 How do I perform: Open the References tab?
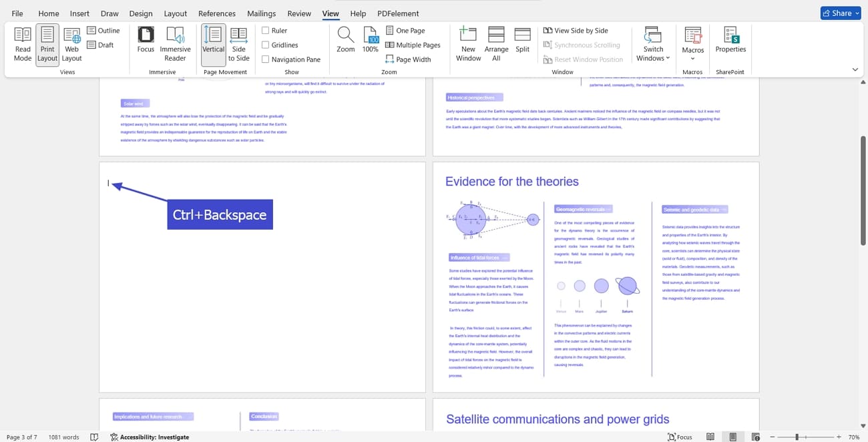pos(217,13)
